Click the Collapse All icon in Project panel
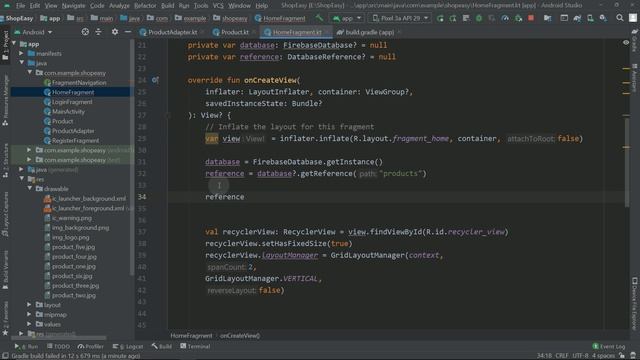 (98, 32)
